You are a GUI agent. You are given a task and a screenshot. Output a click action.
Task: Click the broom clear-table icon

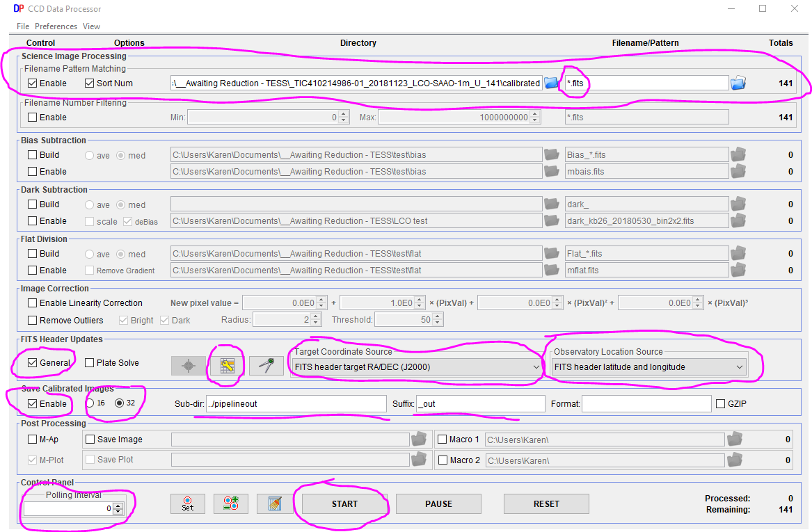(x=274, y=503)
